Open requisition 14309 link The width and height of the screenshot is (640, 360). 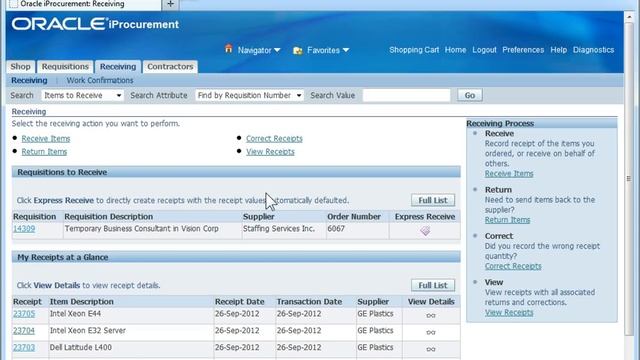(24, 229)
